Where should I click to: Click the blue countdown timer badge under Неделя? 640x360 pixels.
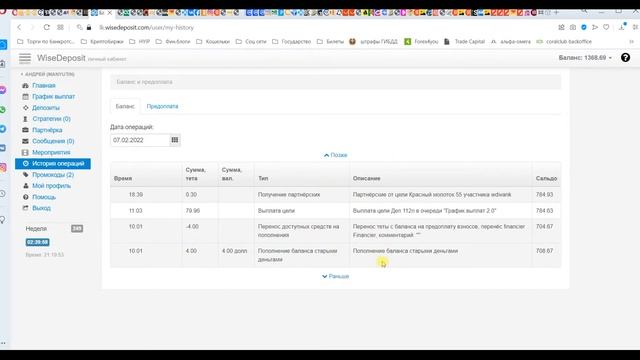click(x=38, y=242)
